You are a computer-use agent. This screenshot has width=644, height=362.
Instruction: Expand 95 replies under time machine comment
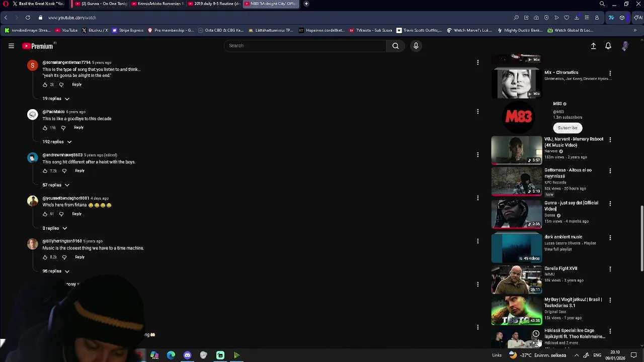pyautogui.click(x=56, y=271)
